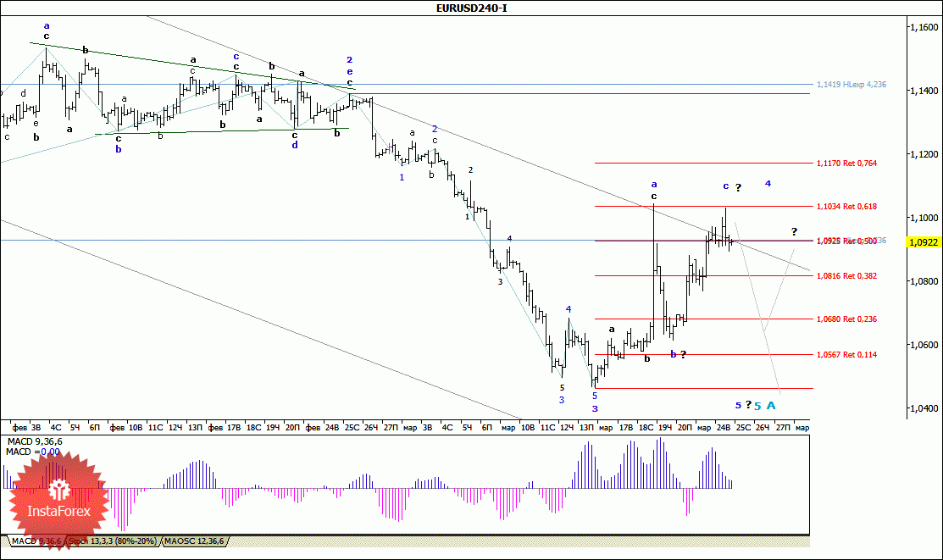Click the 1,1419 HLexp 4,236 label
Screen dimensions: 943x560
click(851, 85)
